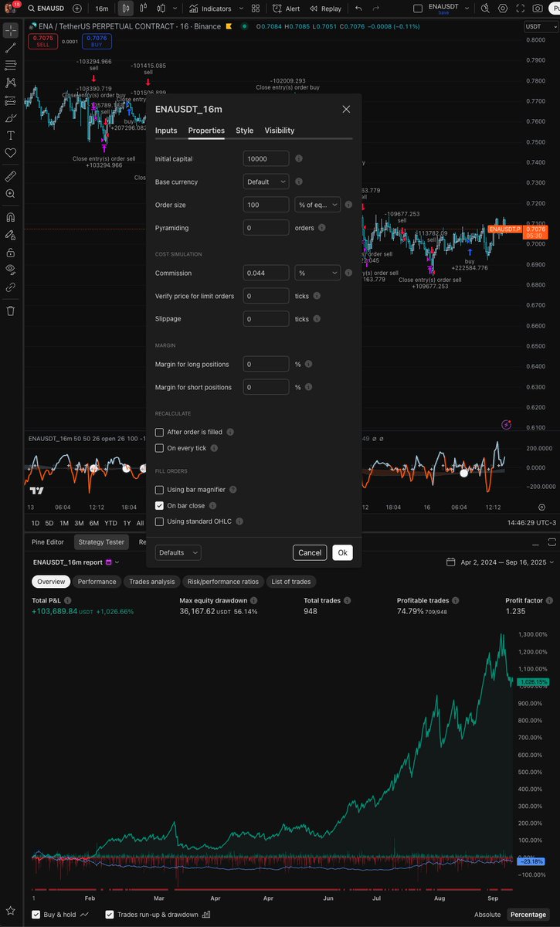Open the heart icons tool

tap(11, 153)
